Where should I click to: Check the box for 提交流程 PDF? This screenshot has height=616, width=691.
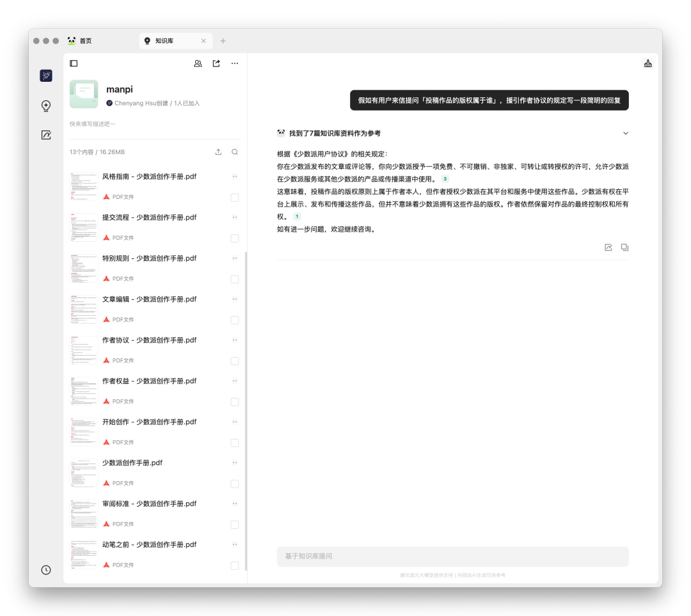[x=235, y=239]
